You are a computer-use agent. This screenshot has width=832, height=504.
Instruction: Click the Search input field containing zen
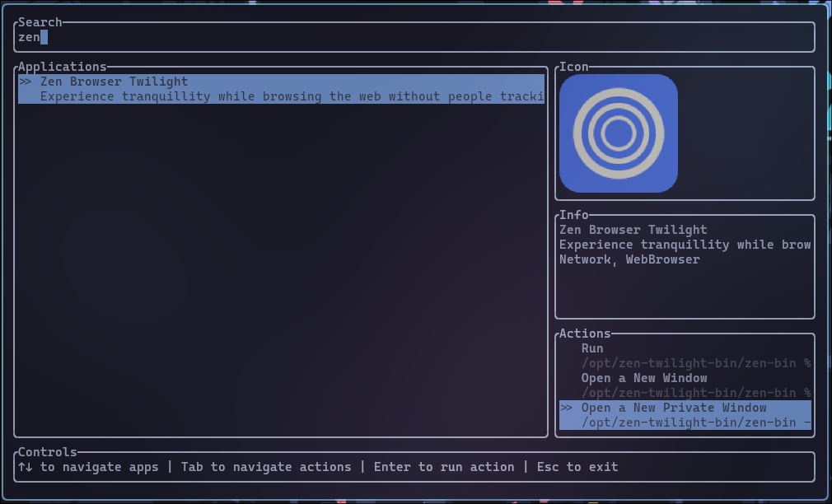pyautogui.click(x=414, y=37)
